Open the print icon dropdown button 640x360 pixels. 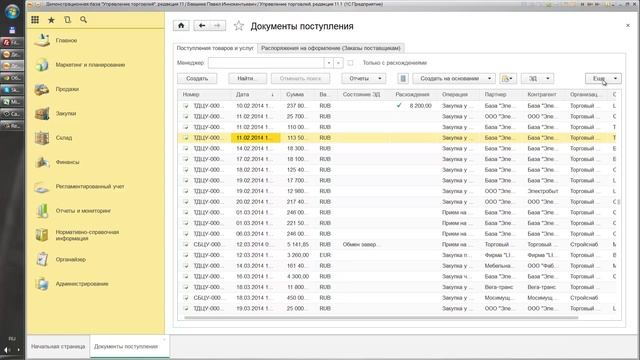pyautogui.click(x=507, y=78)
